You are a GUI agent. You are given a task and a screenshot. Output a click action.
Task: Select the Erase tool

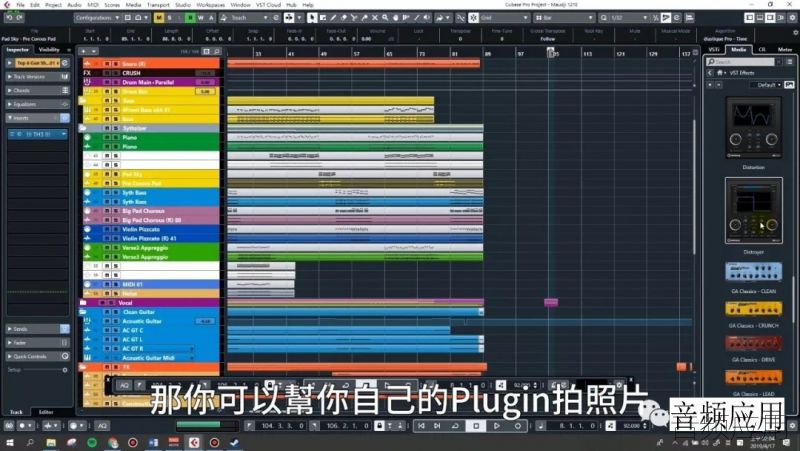tap(344, 17)
